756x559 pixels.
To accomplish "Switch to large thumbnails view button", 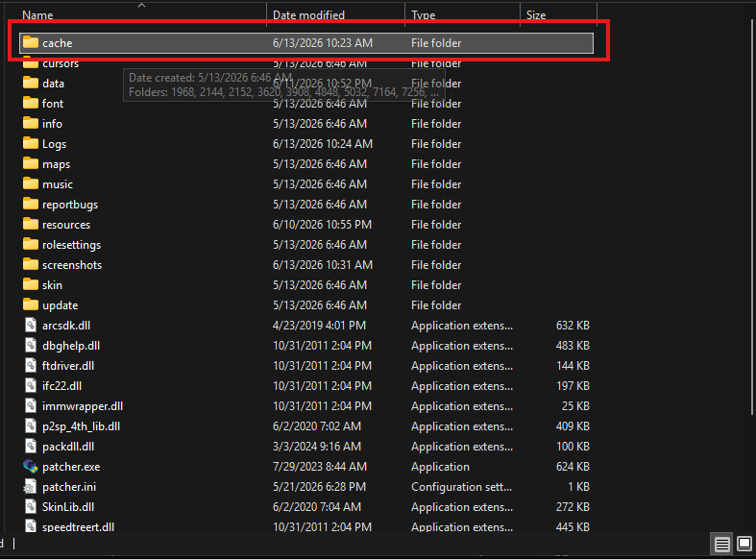I will pos(744,545).
